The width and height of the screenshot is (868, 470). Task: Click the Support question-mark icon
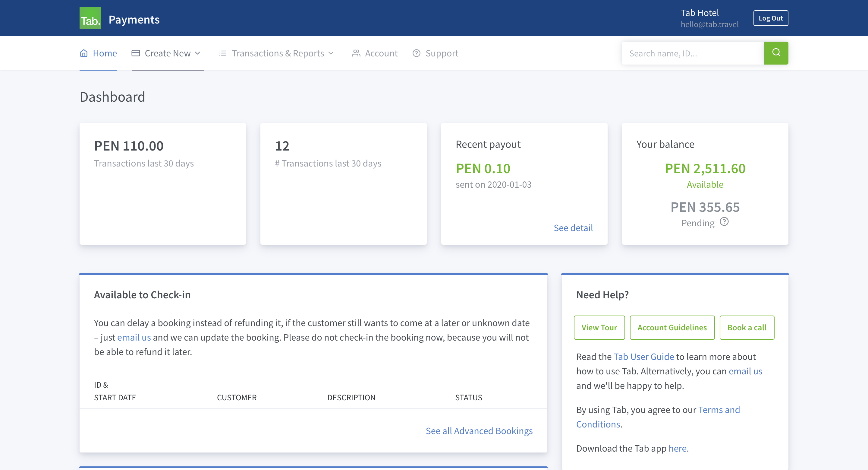(x=417, y=53)
